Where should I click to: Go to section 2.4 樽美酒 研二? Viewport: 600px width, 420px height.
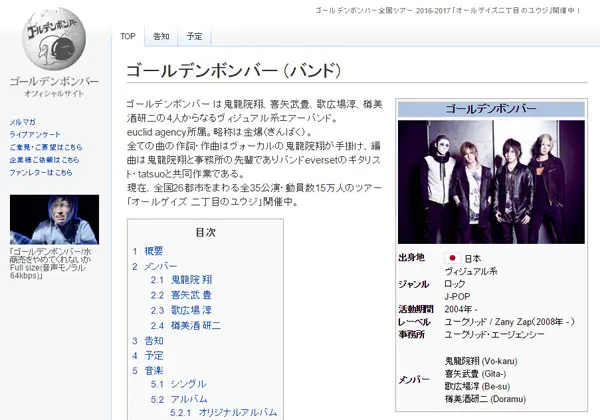(196, 326)
